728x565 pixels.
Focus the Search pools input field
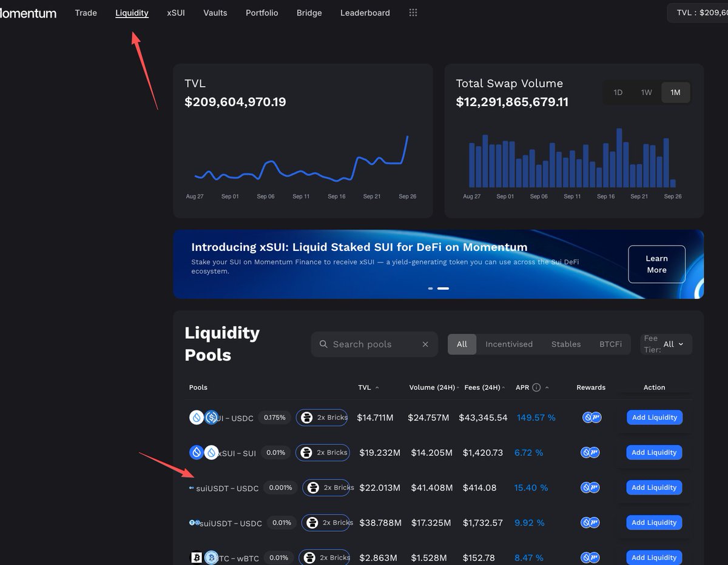[x=374, y=344]
